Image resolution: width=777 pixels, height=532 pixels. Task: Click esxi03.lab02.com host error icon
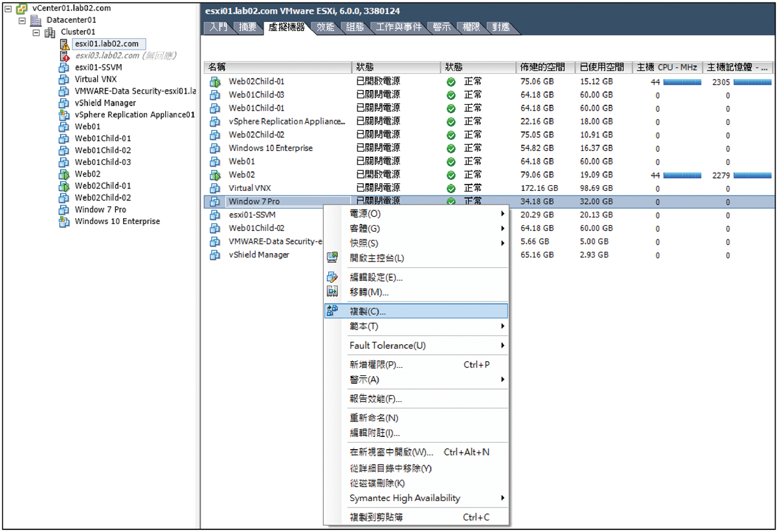pos(64,56)
